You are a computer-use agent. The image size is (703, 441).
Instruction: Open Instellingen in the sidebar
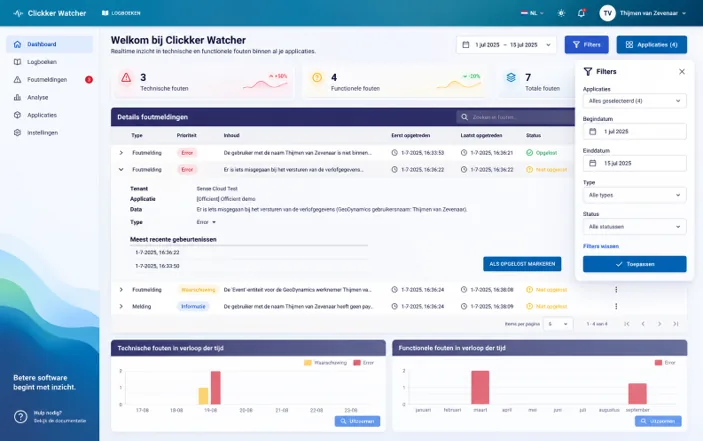pyautogui.click(x=49, y=133)
